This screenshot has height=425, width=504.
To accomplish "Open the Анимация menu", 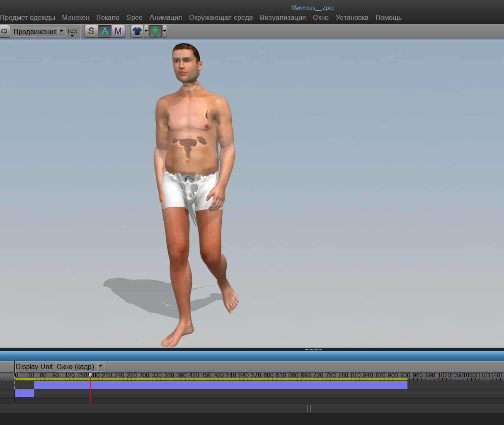I will [165, 17].
